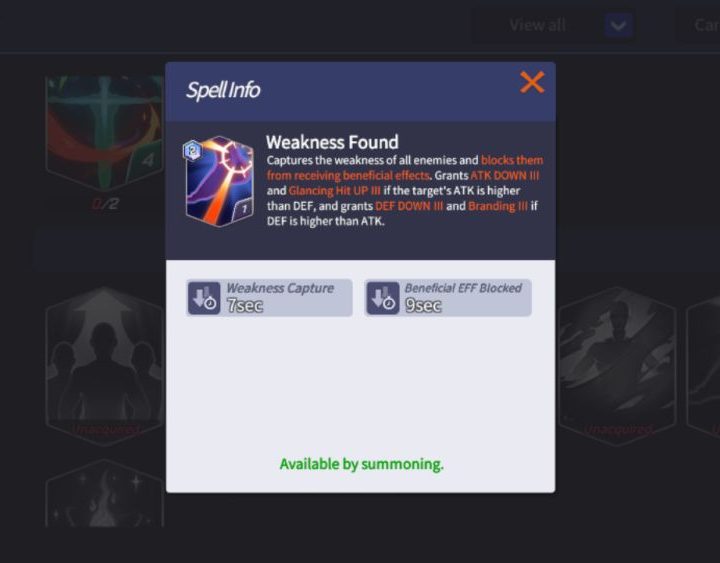Tap the cost number on spell card
The height and width of the screenshot is (563, 720).
tap(244, 209)
